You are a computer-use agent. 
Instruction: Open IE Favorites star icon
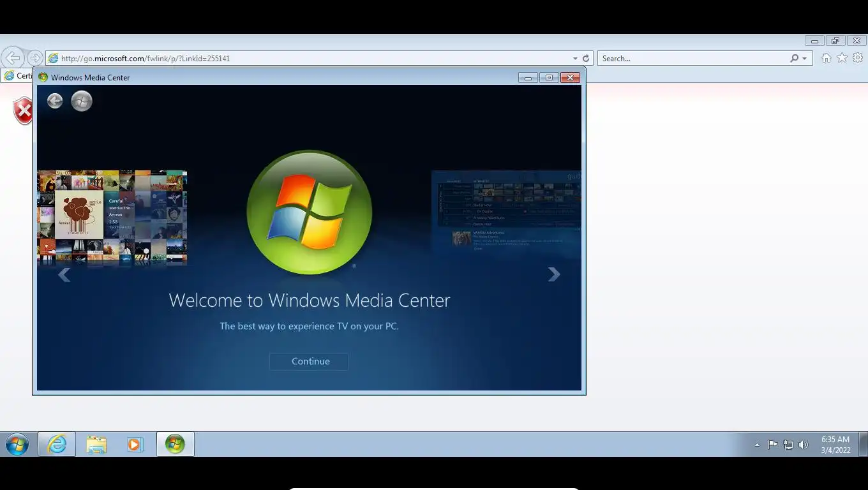click(x=842, y=58)
